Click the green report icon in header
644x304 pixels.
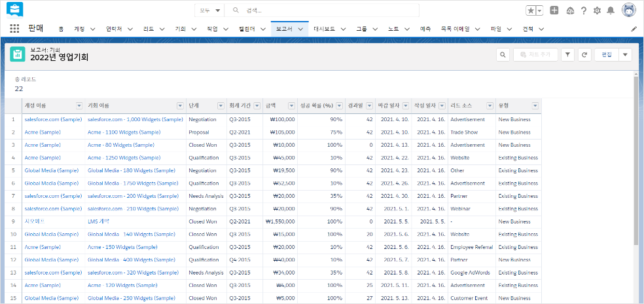(x=18, y=54)
